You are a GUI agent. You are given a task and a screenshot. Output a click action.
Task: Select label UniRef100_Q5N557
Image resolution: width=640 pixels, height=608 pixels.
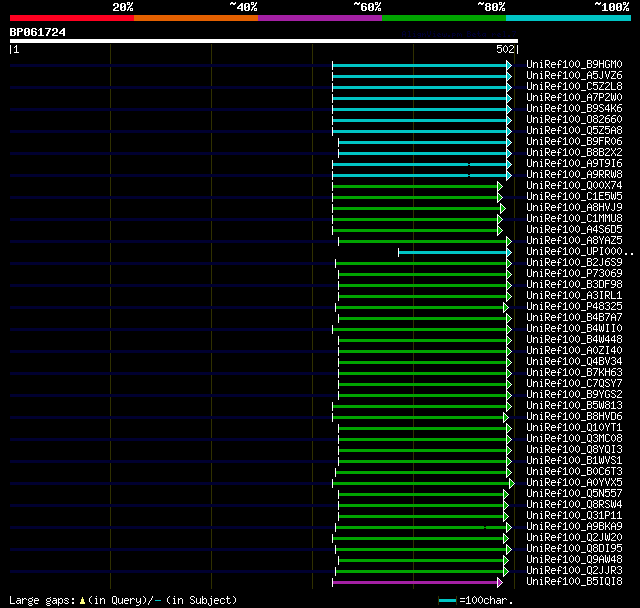[x=574, y=494]
